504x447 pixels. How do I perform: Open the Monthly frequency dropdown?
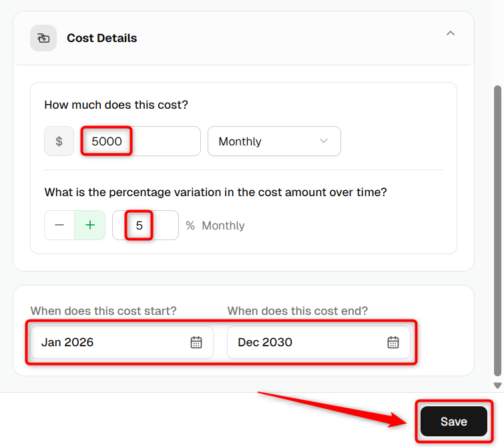(274, 141)
